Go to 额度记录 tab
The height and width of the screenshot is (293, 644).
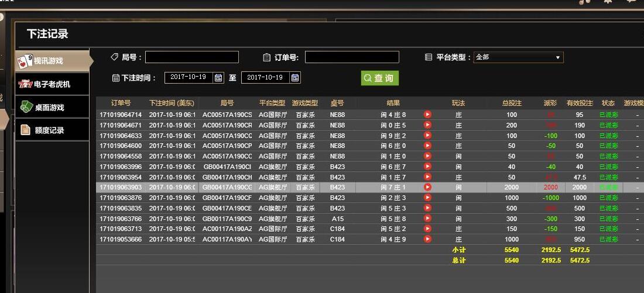coord(52,130)
